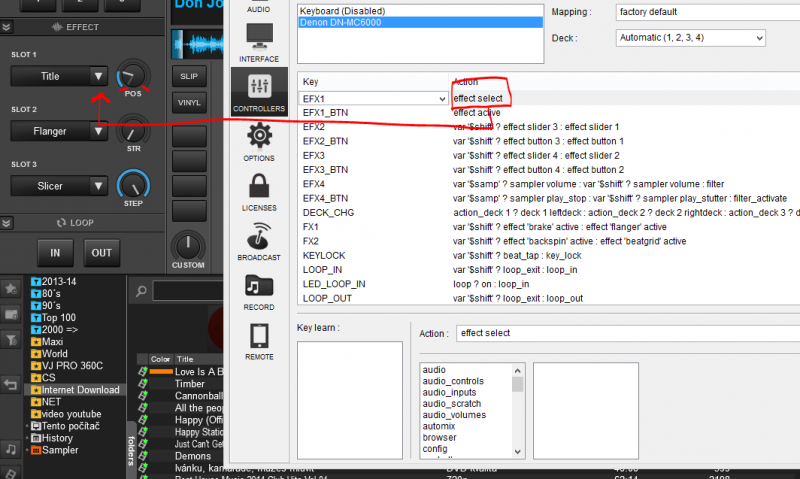This screenshot has height=479, width=800.
Task: Select audio_inputs in action category list
Action: (x=449, y=392)
